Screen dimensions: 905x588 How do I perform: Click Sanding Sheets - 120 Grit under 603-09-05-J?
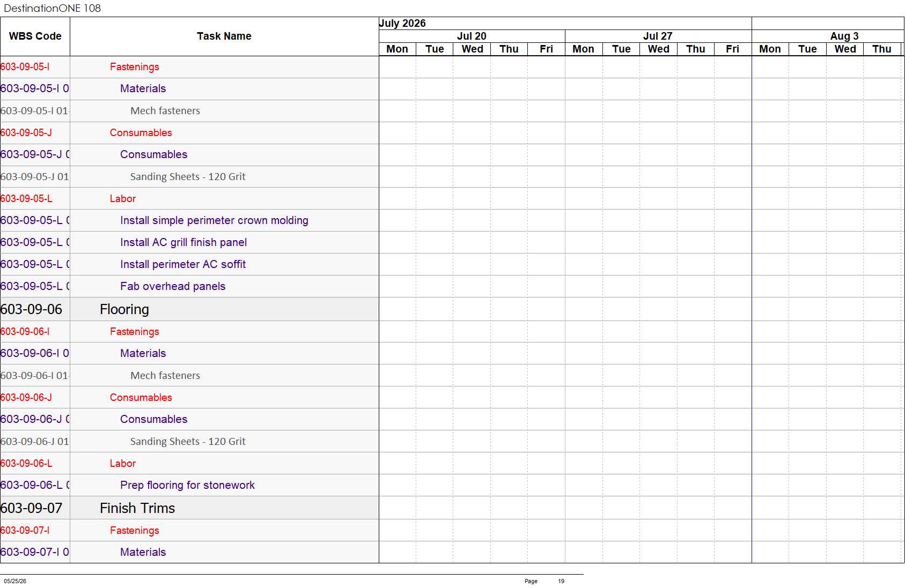click(x=188, y=176)
